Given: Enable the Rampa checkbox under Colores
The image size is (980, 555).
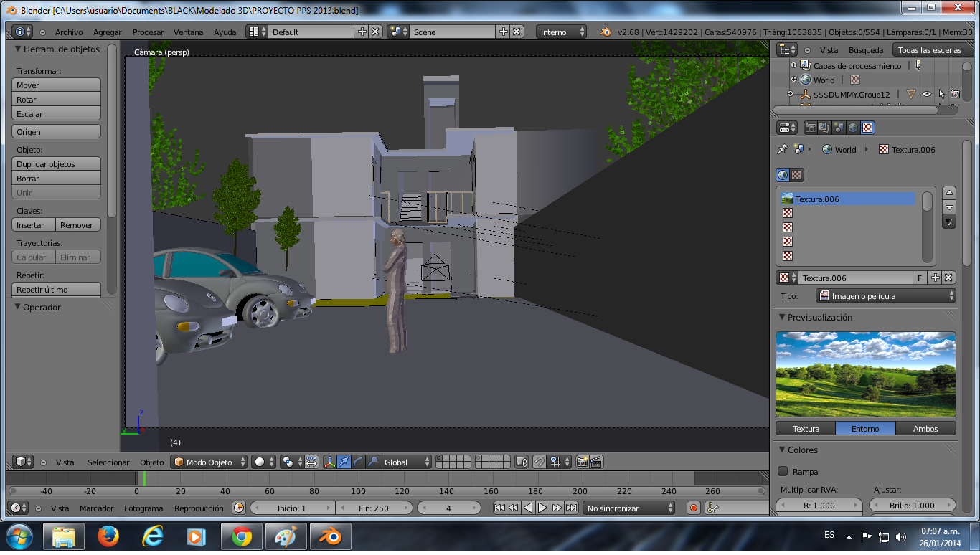Looking at the screenshot, I should coord(783,472).
